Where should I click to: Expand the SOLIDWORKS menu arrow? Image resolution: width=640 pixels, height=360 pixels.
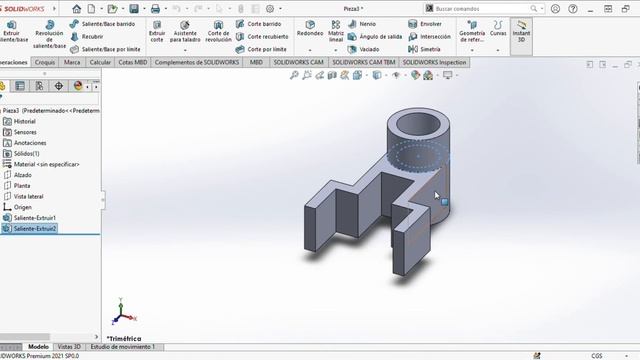click(x=54, y=9)
